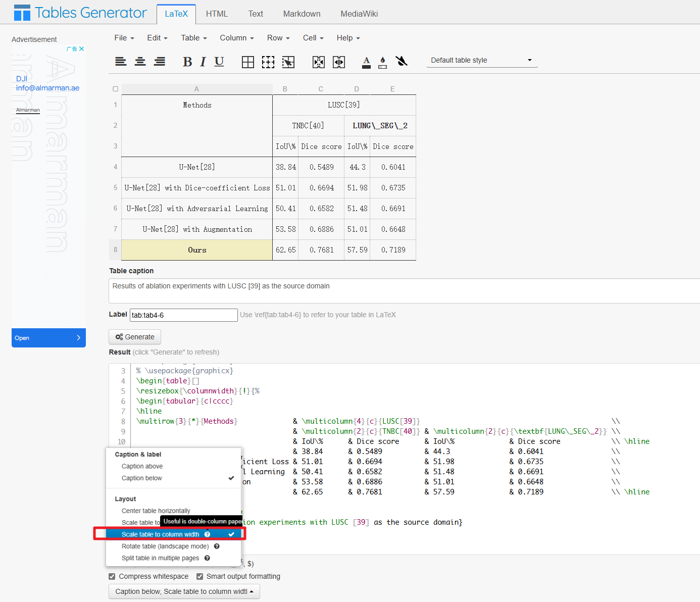Click cell with value 0.7681

(x=321, y=250)
